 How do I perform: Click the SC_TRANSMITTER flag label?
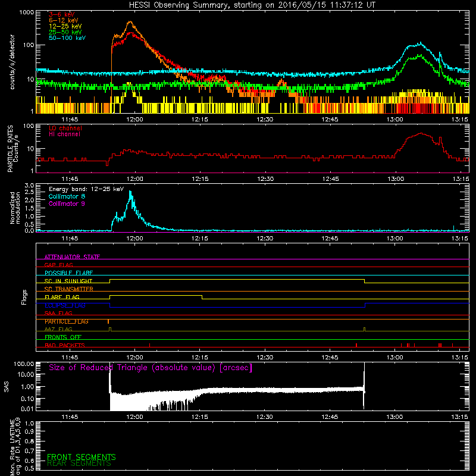69,289
